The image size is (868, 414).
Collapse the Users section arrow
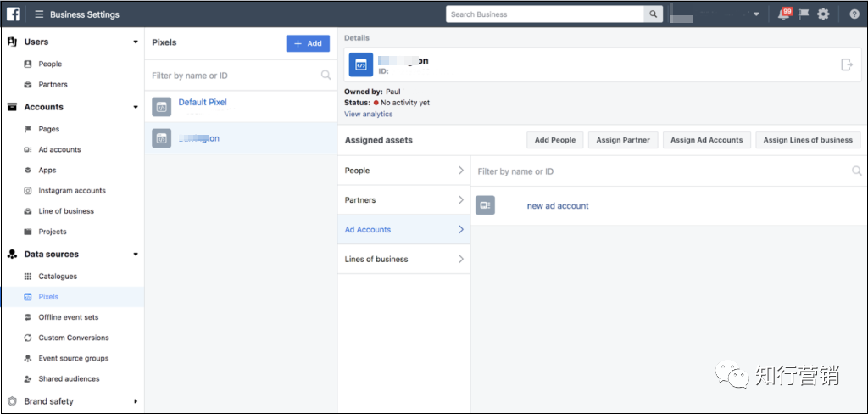tap(136, 42)
